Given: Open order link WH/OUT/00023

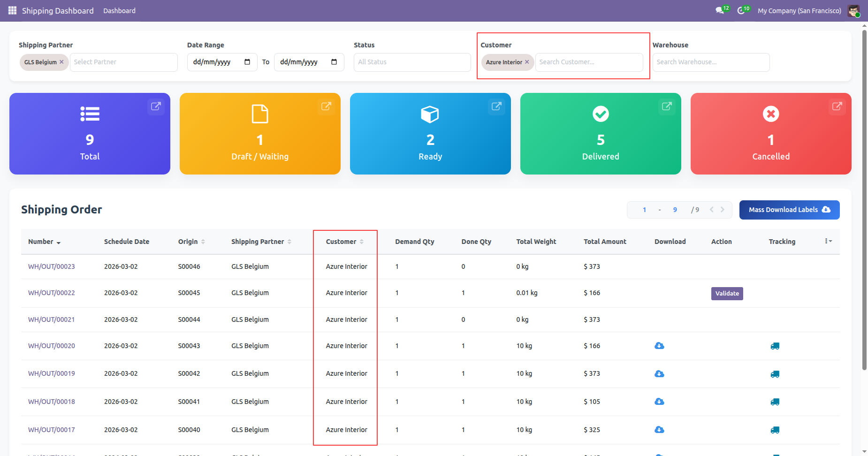Looking at the screenshot, I should (x=52, y=266).
